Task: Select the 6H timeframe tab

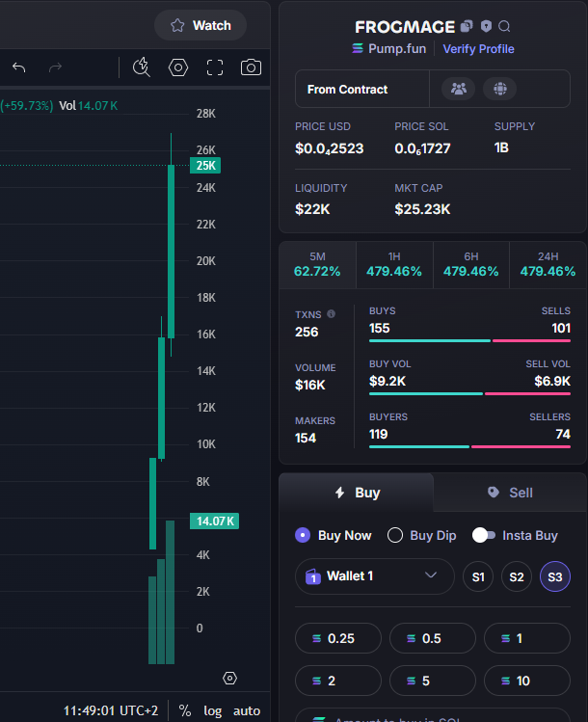Action: (x=471, y=265)
